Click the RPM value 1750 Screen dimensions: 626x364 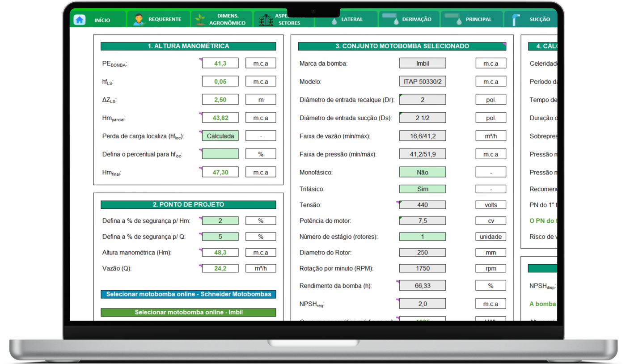coord(423,268)
